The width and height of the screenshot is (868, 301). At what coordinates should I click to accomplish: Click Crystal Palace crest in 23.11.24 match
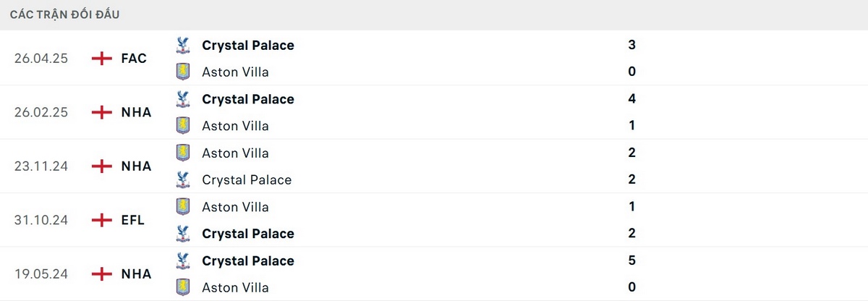(x=183, y=179)
